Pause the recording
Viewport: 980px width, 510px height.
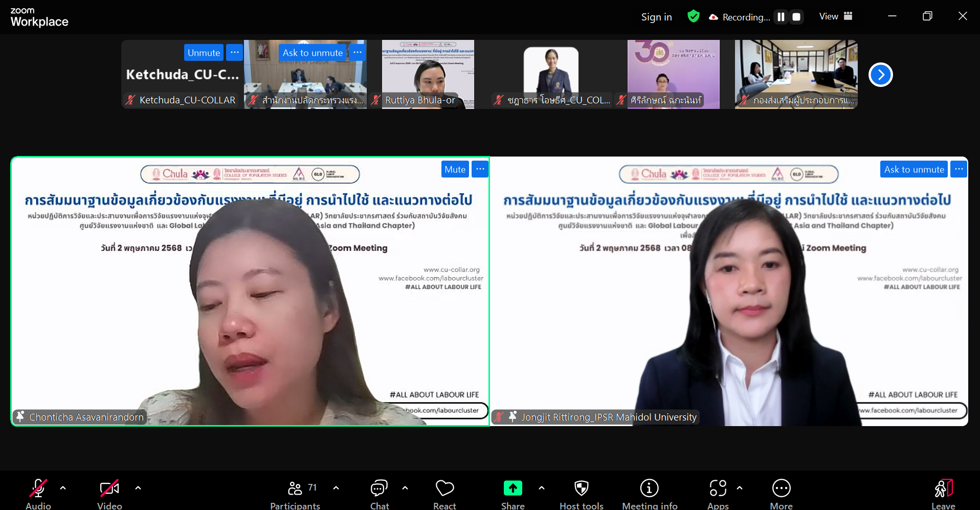click(x=781, y=17)
